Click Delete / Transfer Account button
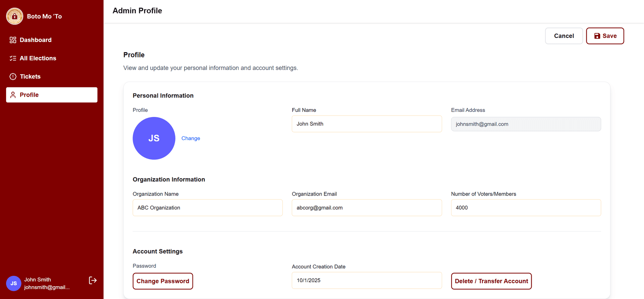The image size is (644, 299). 491,281
